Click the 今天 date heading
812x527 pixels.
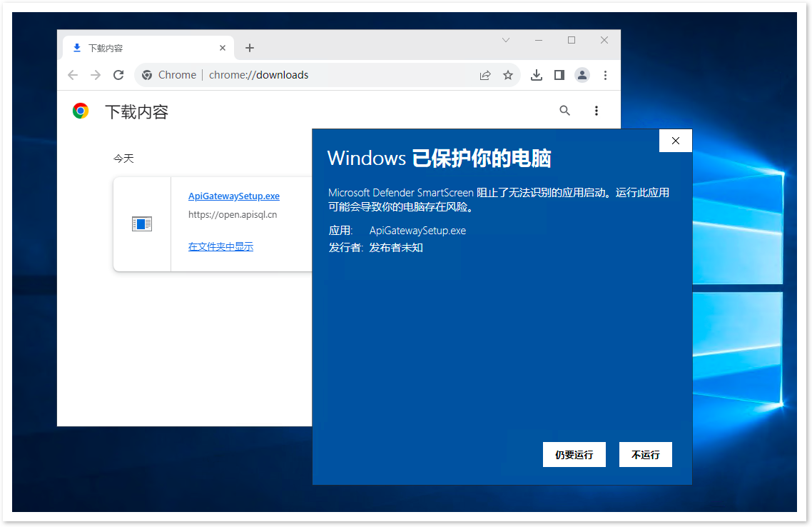tap(123, 159)
